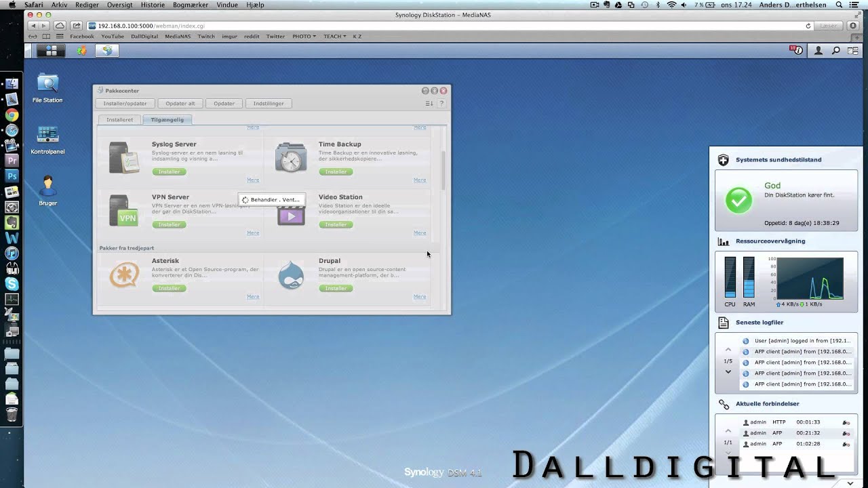
Task: Open Safari Historie menu
Action: coord(153,5)
